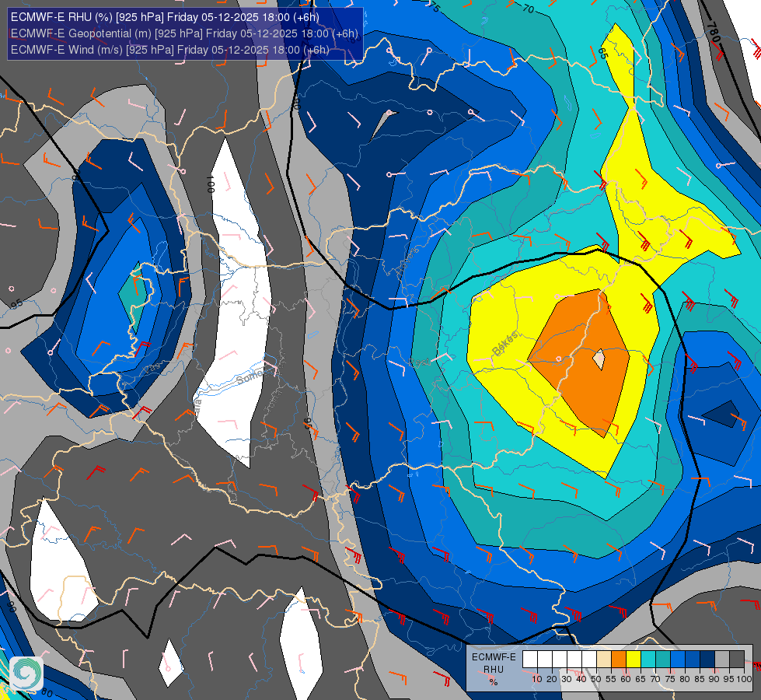Pick the cyan 65–70 legend swatch
This screenshot has width=761, height=700.
click(x=648, y=660)
